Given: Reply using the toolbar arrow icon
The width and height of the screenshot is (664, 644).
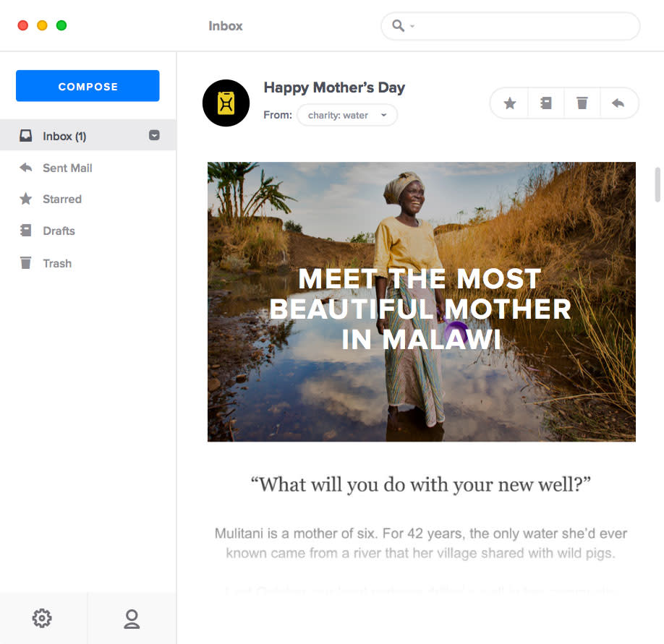Looking at the screenshot, I should 618,103.
